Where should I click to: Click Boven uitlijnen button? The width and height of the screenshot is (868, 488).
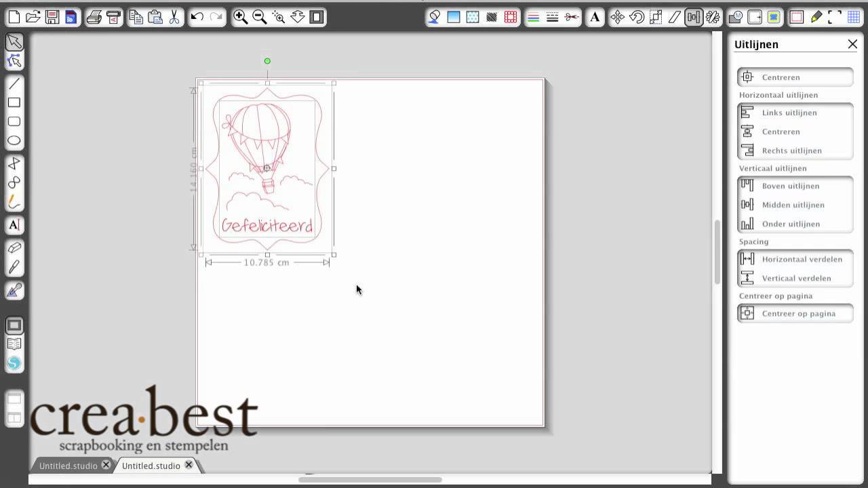[795, 186]
